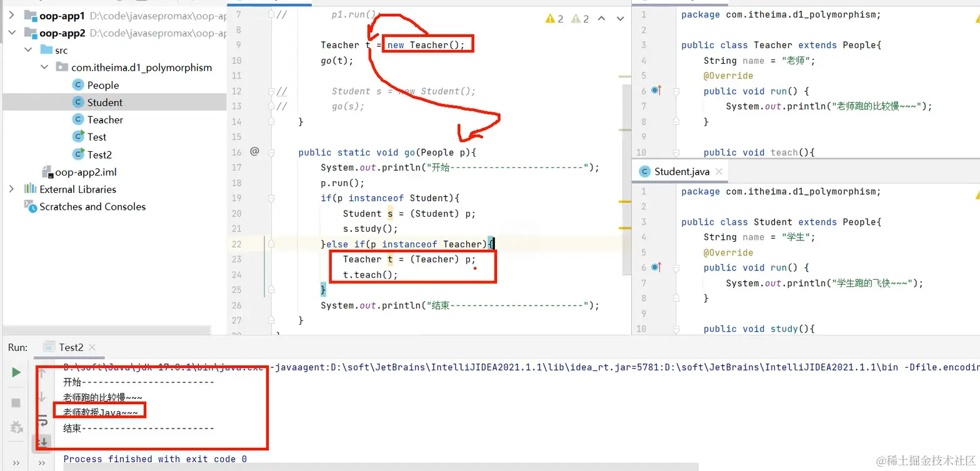Rerun Test2 with the green play button

pyautogui.click(x=16, y=372)
